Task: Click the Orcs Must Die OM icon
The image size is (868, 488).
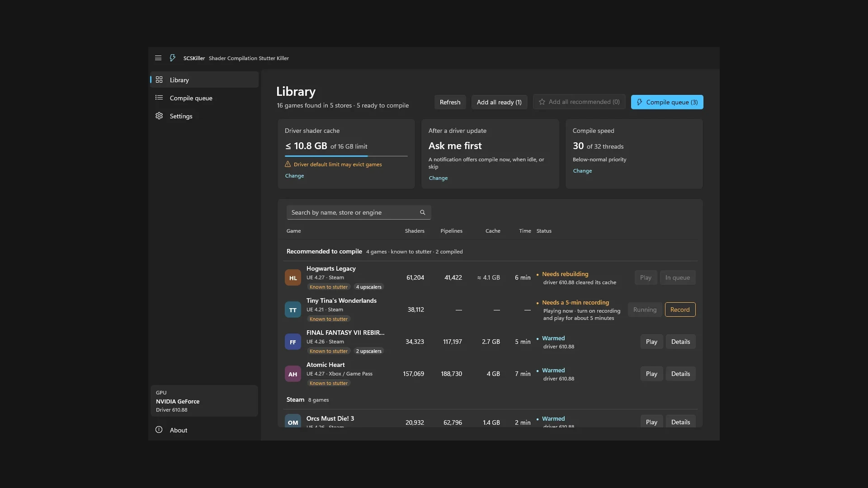Action: coord(293,421)
